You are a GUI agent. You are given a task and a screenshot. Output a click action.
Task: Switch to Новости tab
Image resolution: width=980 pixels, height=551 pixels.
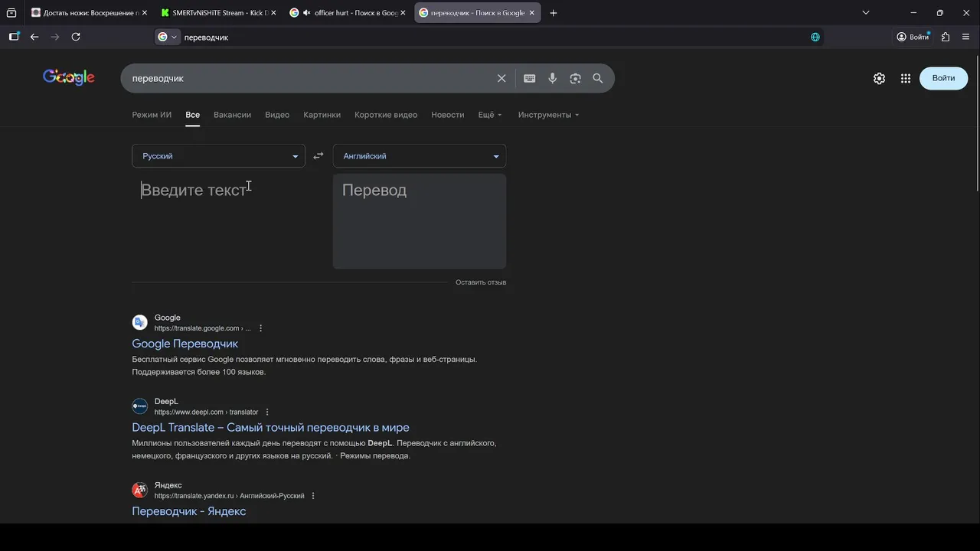(447, 115)
